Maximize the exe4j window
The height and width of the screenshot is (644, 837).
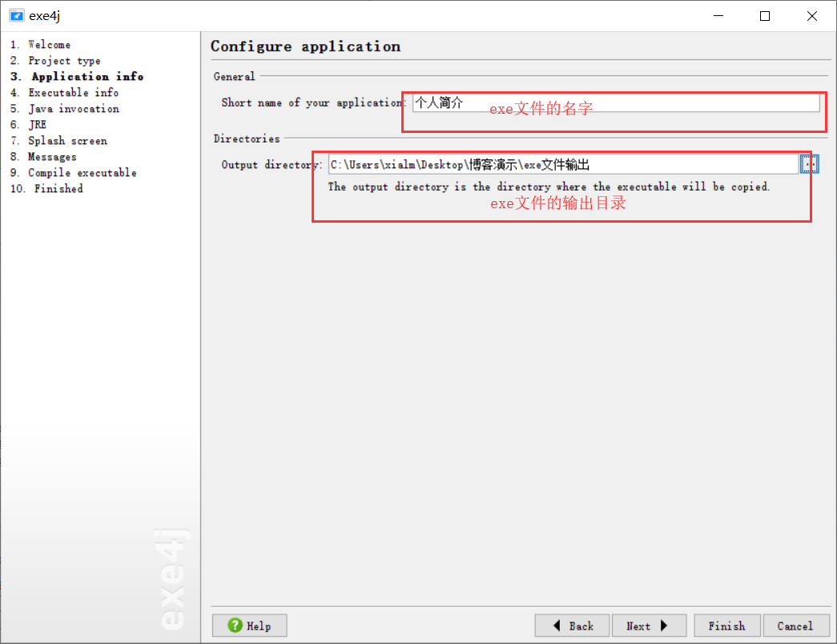pos(765,16)
